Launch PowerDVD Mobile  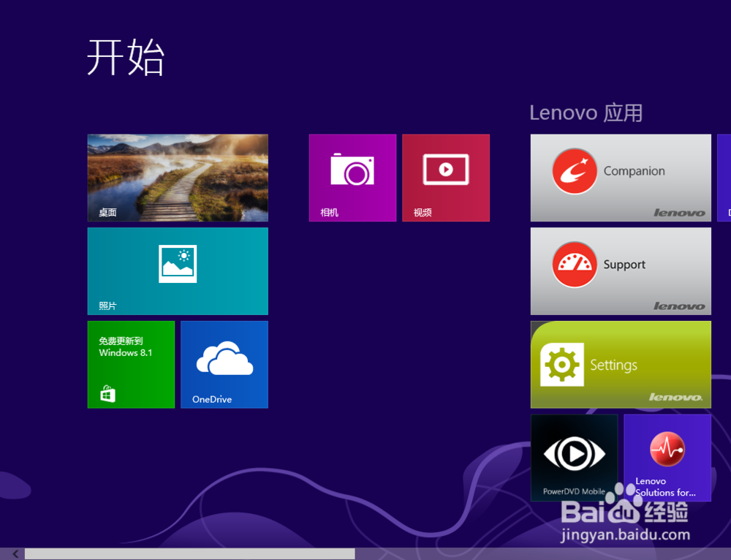point(575,458)
